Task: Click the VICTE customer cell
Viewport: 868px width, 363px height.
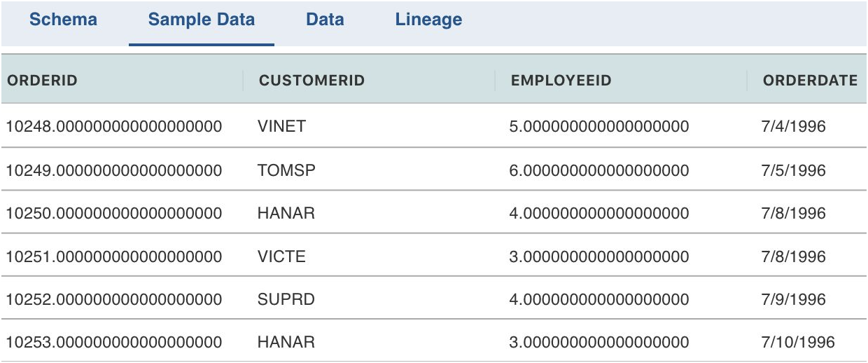Action: point(281,256)
